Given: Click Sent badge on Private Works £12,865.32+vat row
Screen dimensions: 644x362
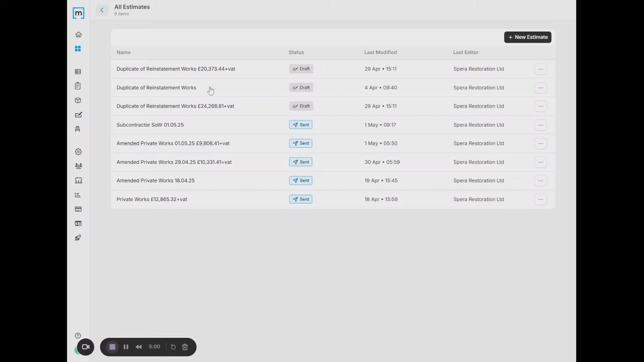Looking at the screenshot, I should point(300,199).
